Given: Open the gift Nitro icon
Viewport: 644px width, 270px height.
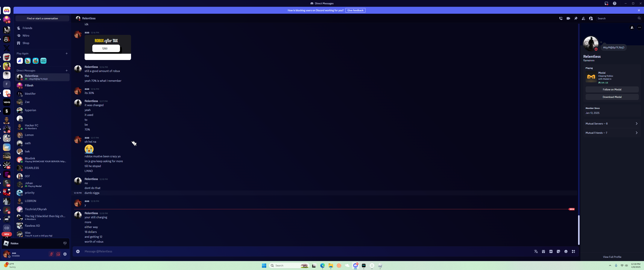Looking at the screenshot, I should pos(543,251).
